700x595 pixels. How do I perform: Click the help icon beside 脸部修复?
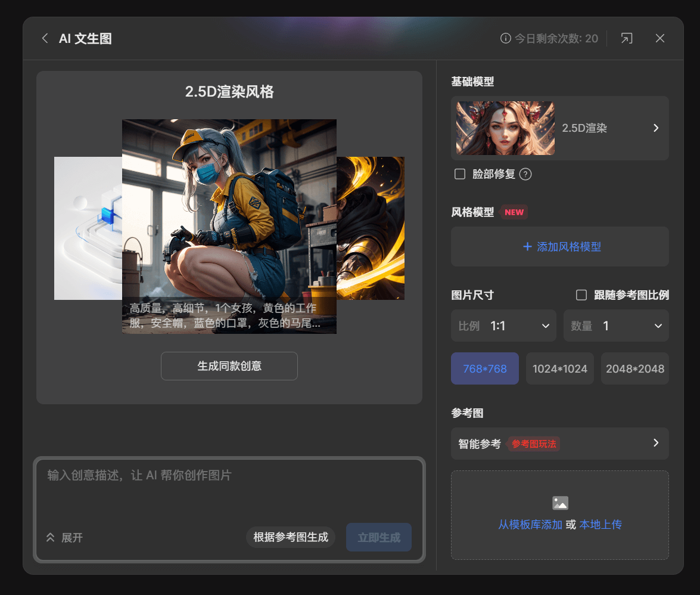pyautogui.click(x=525, y=174)
